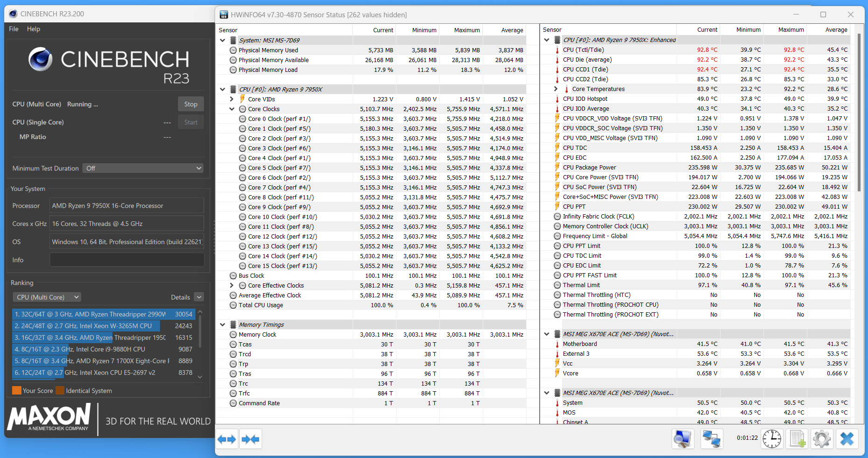Screen dimensions: 868x458
Task: Collapse the Memory Timings section
Action: [x=222, y=324]
